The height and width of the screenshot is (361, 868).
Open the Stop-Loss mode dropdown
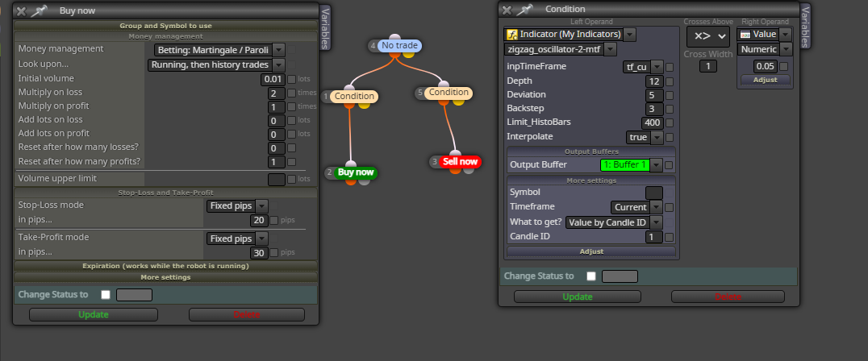click(262, 206)
